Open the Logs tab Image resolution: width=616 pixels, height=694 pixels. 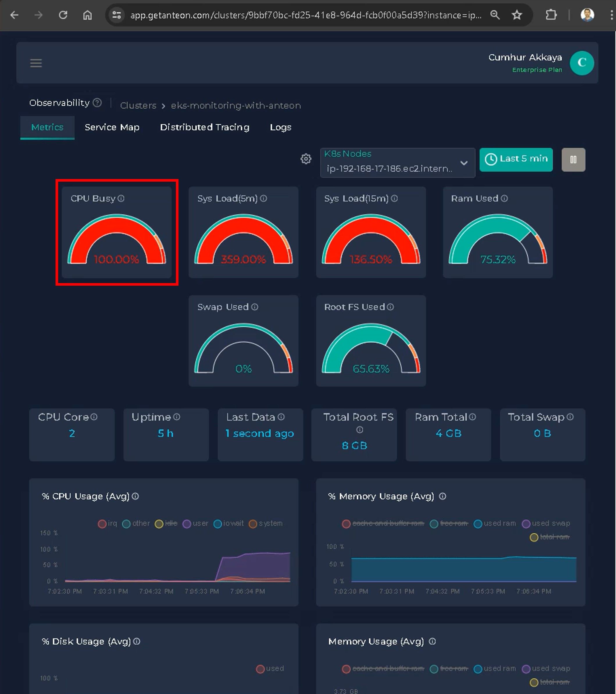281,127
